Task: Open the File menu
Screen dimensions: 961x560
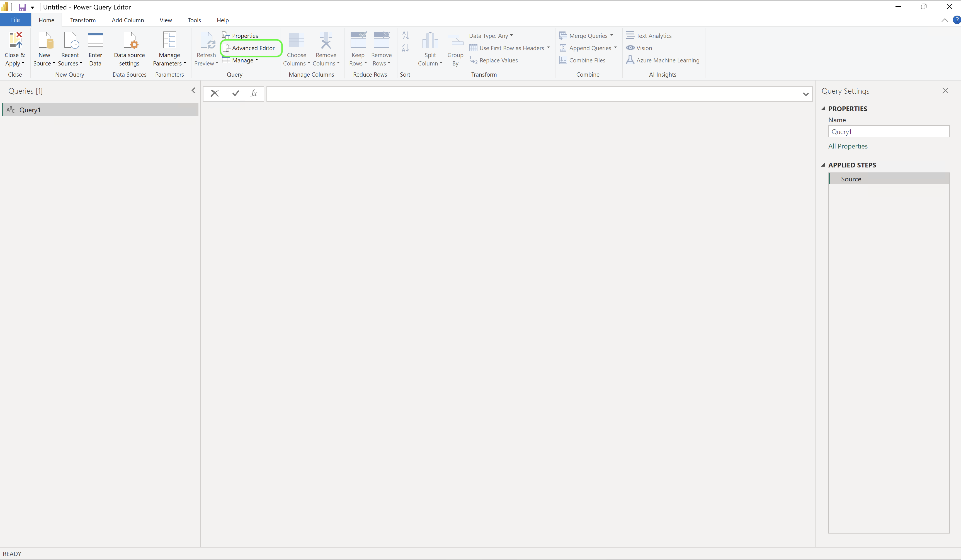Action: point(15,20)
